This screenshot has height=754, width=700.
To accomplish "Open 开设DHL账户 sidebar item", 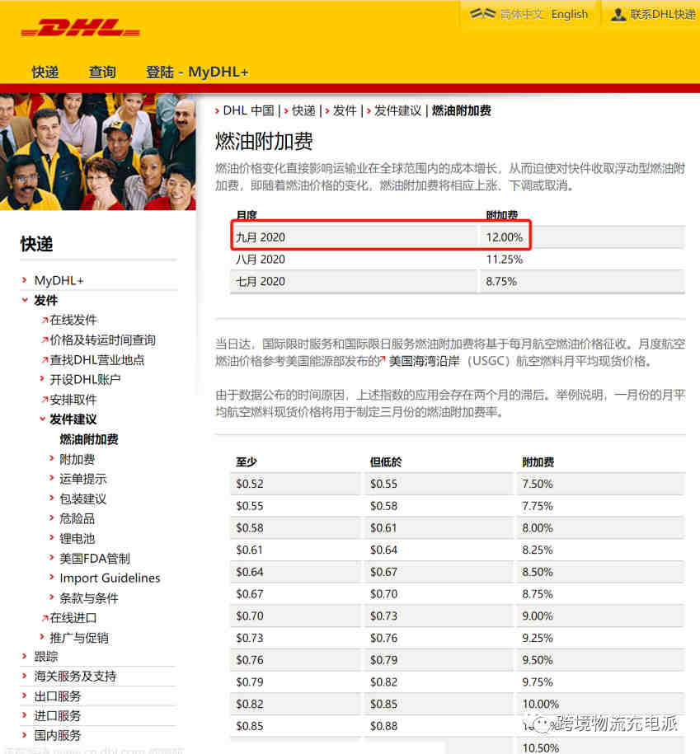I will coord(85,379).
